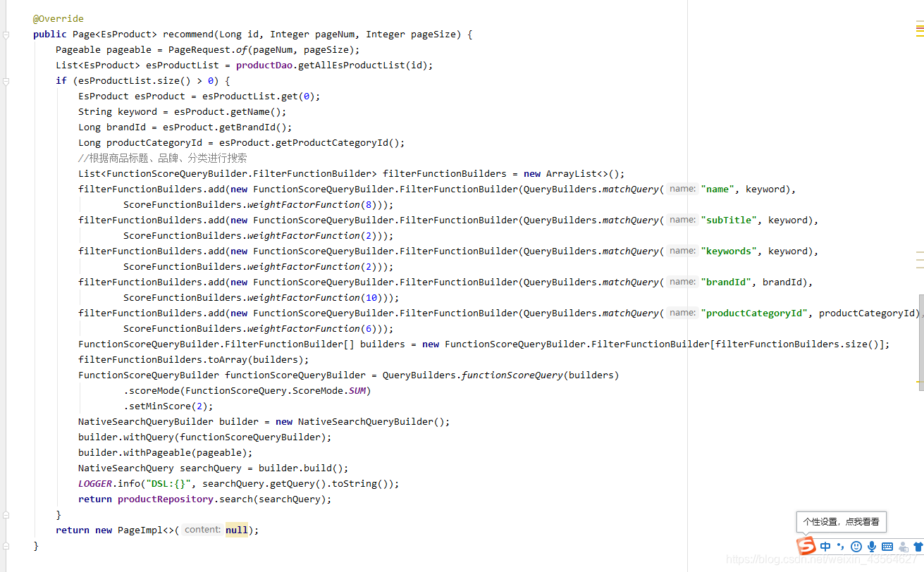
Task: Click the highlighted null argument
Action: click(x=236, y=530)
